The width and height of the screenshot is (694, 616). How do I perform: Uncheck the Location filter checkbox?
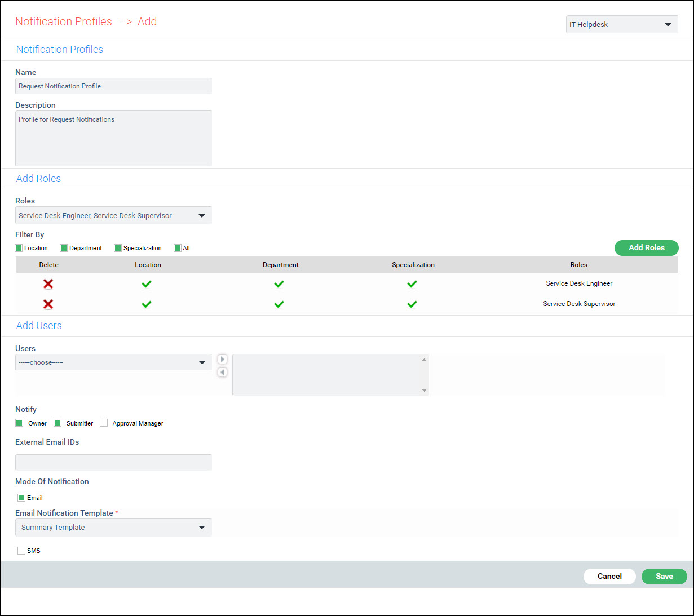19,248
